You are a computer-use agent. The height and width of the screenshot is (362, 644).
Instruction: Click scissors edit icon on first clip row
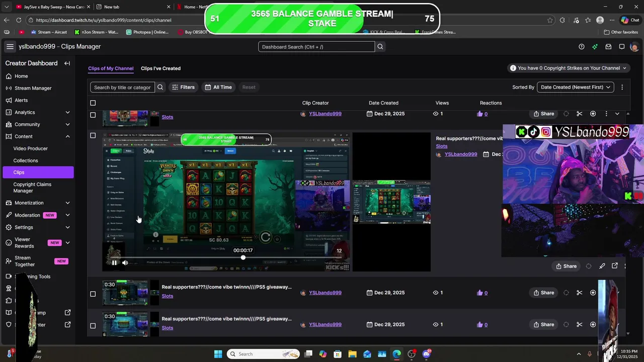[x=579, y=114]
